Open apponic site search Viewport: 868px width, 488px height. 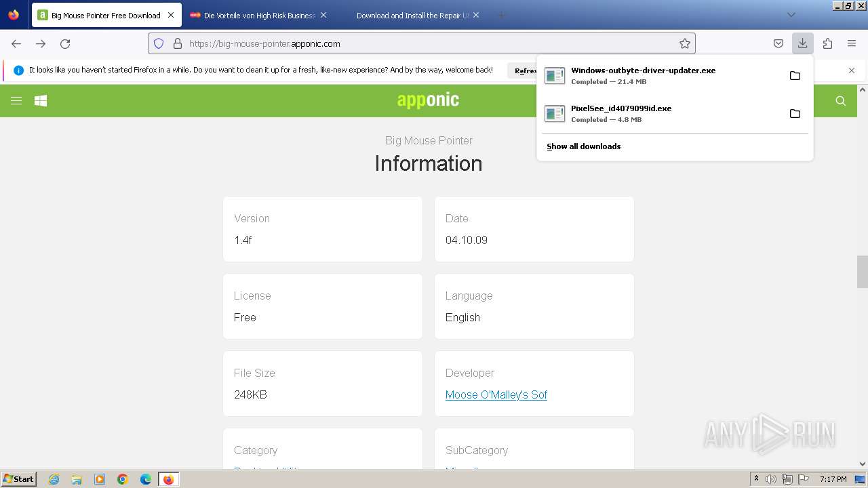(x=841, y=101)
